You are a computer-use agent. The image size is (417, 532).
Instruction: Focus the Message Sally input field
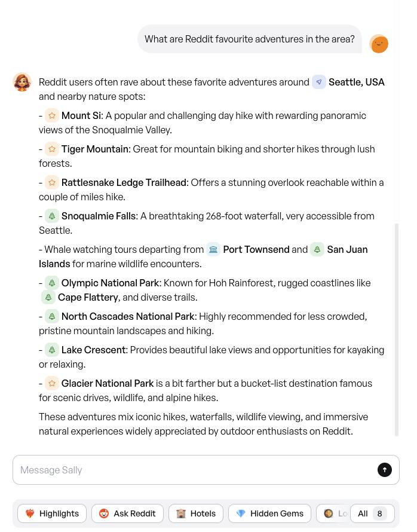coord(191,470)
